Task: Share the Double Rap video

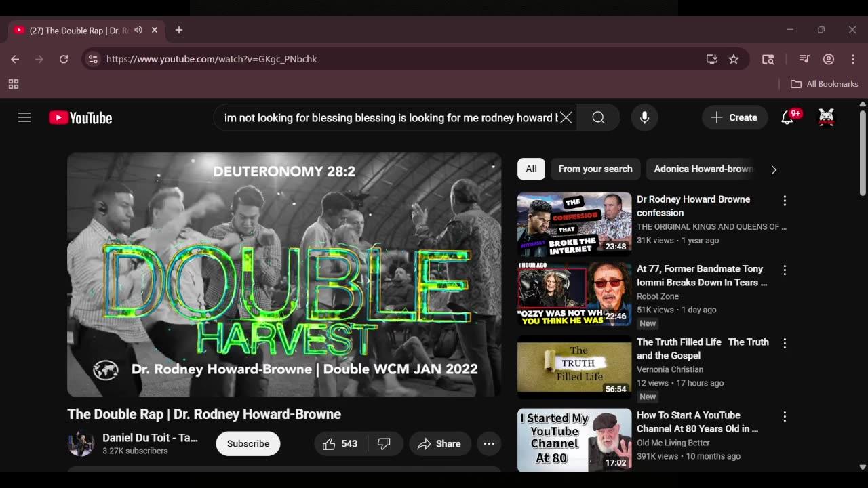Action: tap(439, 443)
